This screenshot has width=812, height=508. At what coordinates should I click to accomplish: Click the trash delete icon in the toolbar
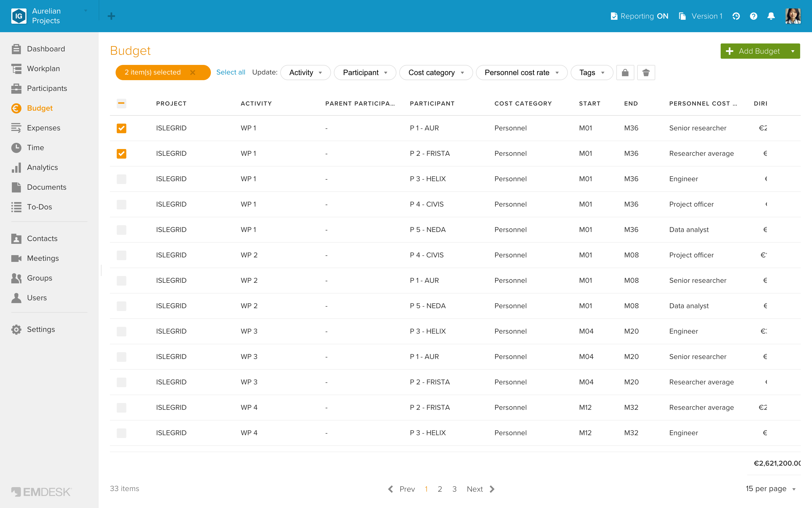click(646, 72)
